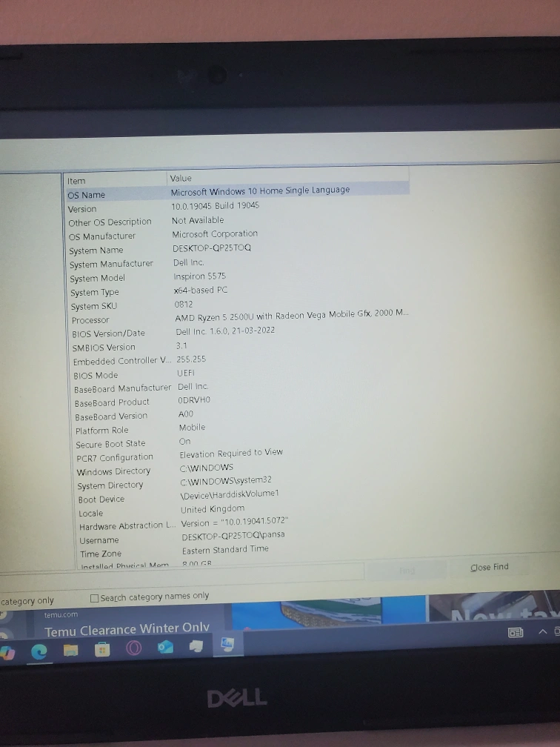
Task: Click the value UEFI
Action: (x=186, y=373)
